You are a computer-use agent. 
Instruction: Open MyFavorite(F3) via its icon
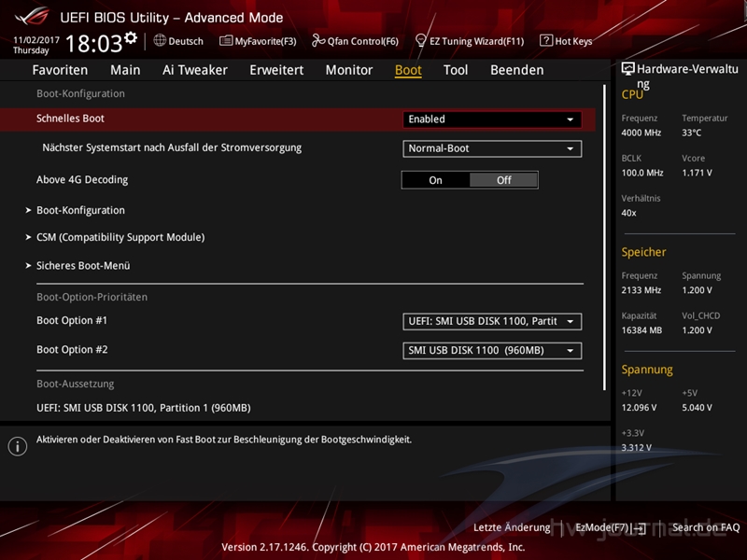(225, 41)
